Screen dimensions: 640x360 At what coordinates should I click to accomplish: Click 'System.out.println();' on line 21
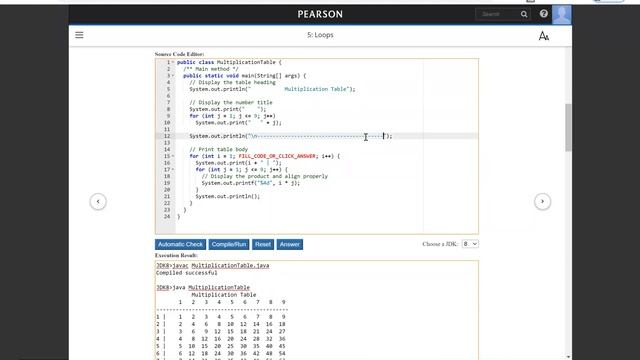tap(228, 196)
